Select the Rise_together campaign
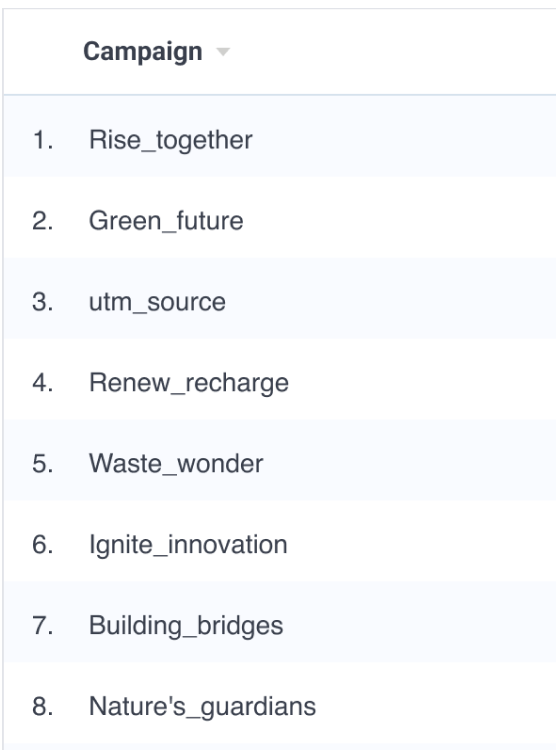Viewport: 556px width, 750px height. pyautogui.click(x=170, y=140)
